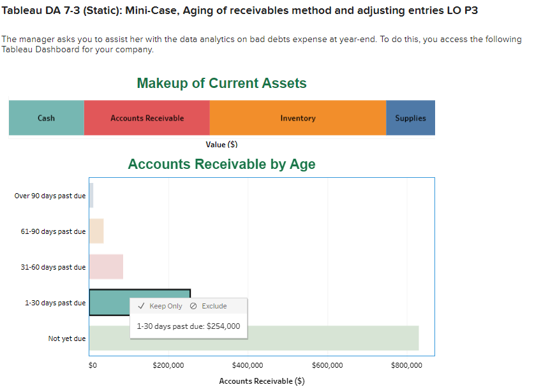
Task: Click the 31-60 days past due label
Action: [53, 267]
